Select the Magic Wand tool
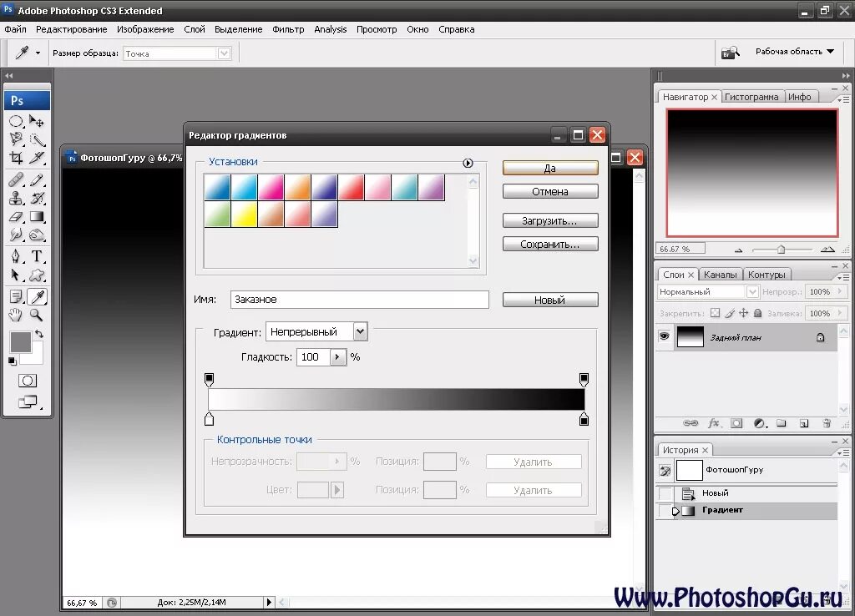This screenshot has width=855, height=616. [x=37, y=139]
